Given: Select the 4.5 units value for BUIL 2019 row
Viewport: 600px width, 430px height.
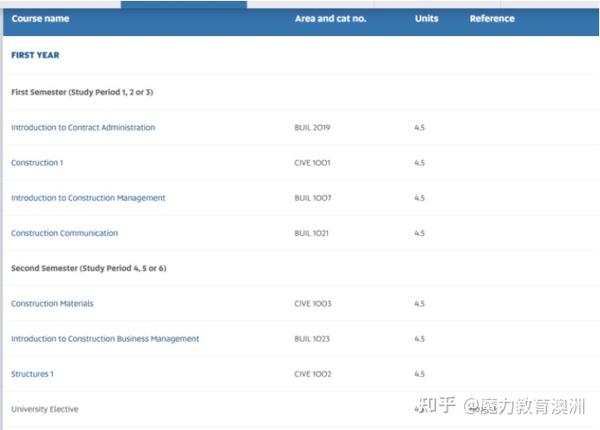Looking at the screenshot, I should pos(419,127).
